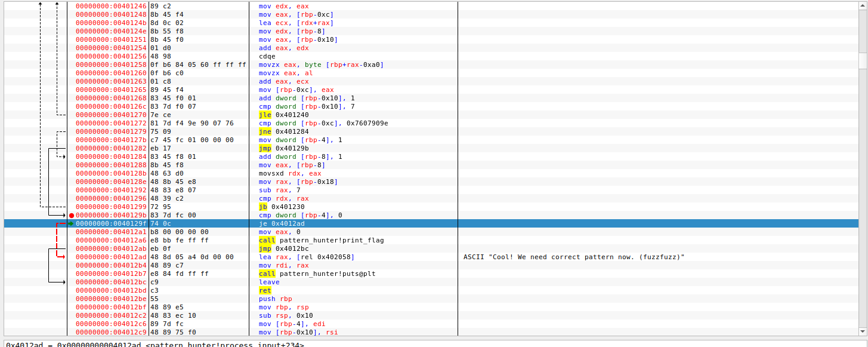Select 'lea rax, [rel 0x402058]' instruction
Image resolution: width=868 pixels, height=347 pixels.
point(307,257)
